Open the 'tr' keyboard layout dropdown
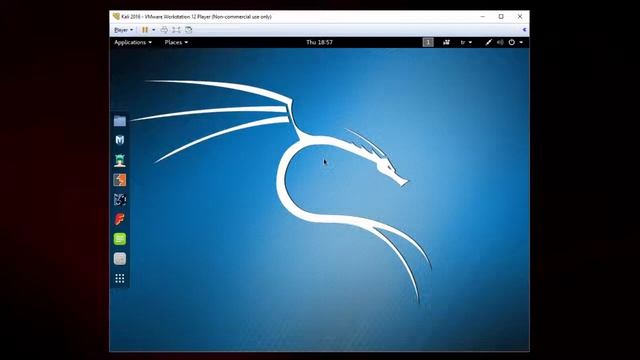The image size is (640, 360). [466, 42]
